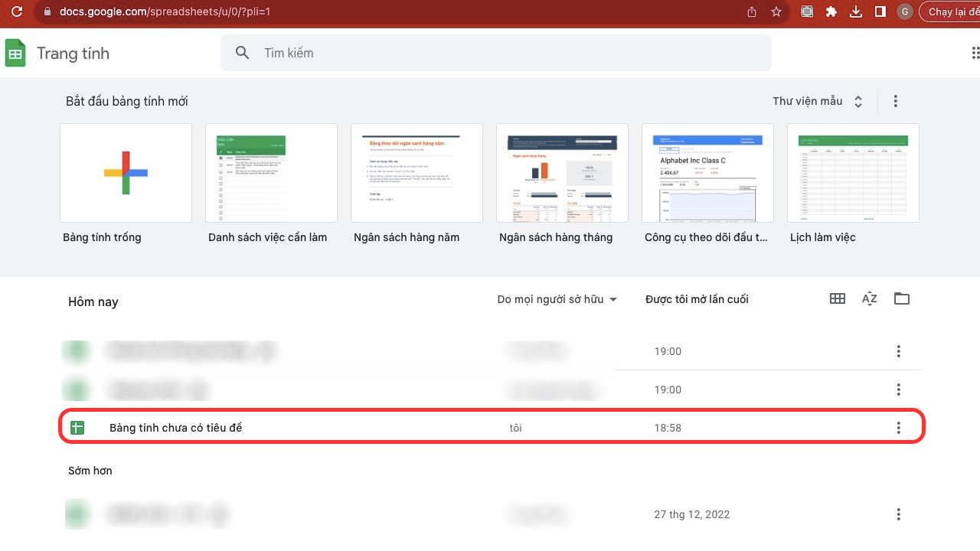Click the 18:58 timestamp

[x=668, y=428]
